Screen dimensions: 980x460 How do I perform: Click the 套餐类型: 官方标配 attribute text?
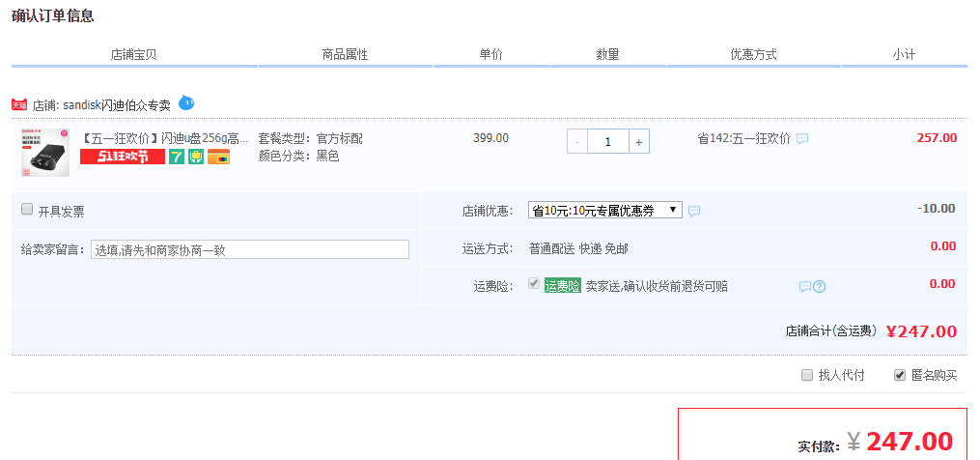[x=311, y=138]
